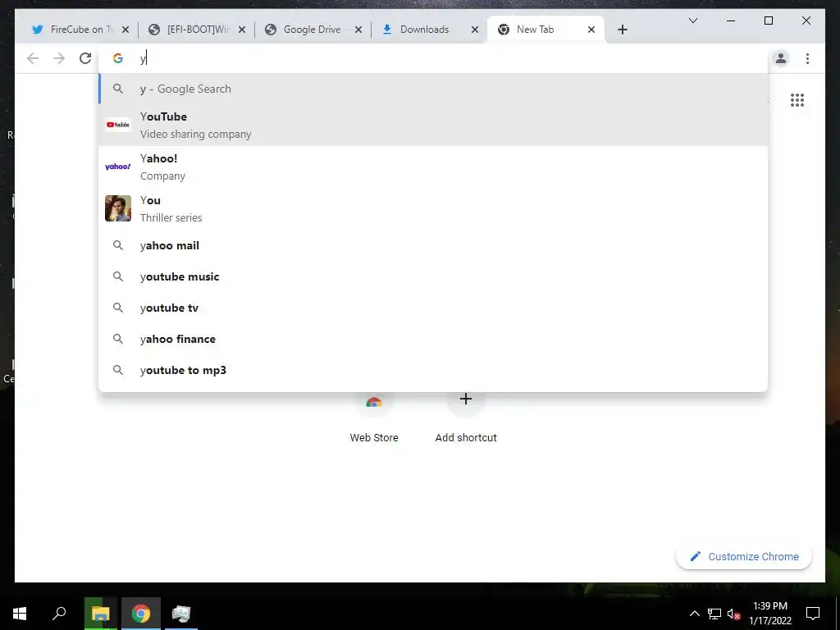The width and height of the screenshot is (840, 630).
Task: Open the taskbar clock and date
Action: point(769,614)
